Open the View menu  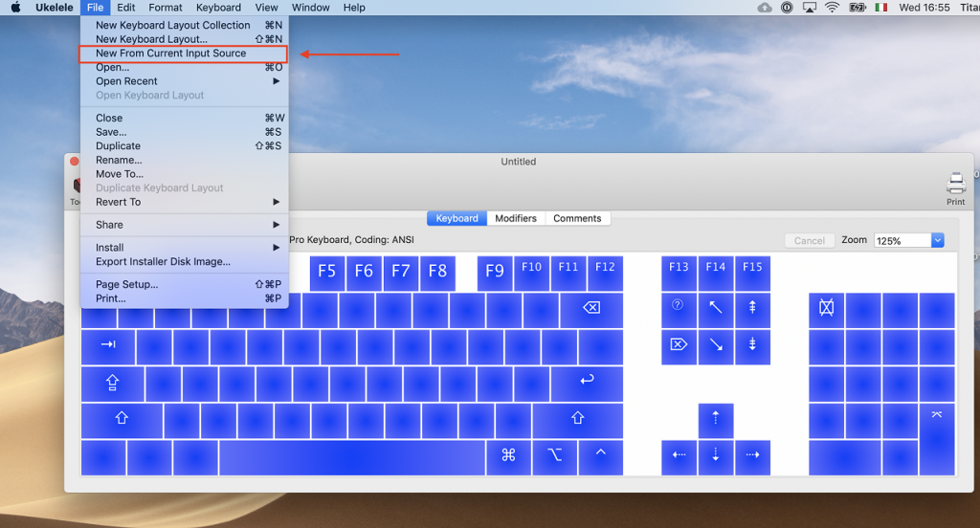(x=266, y=8)
